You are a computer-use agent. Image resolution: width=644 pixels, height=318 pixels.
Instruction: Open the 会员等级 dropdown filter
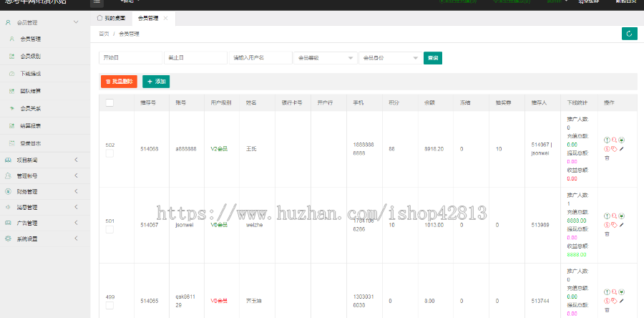pos(326,58)
